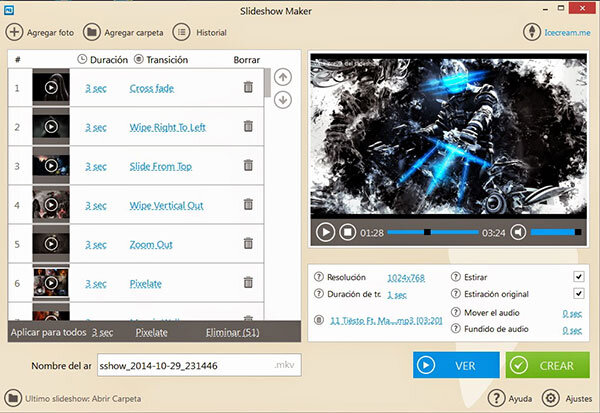Delete slide 6 with trash icon

point(248,282)
